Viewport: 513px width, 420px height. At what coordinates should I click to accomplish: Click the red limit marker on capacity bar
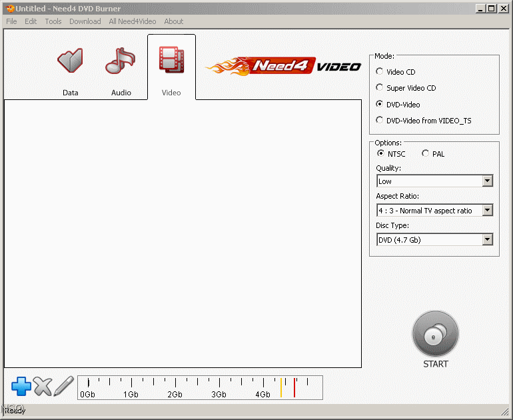tap(294, 387)
